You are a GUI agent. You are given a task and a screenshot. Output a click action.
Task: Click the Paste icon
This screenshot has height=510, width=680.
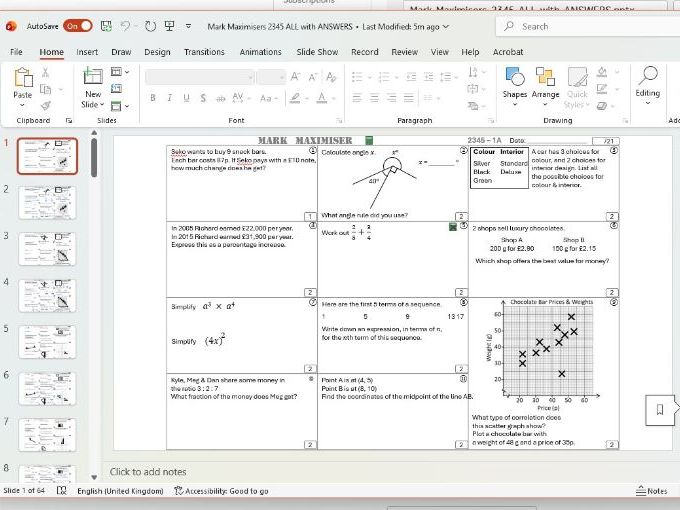coord(22,78)
